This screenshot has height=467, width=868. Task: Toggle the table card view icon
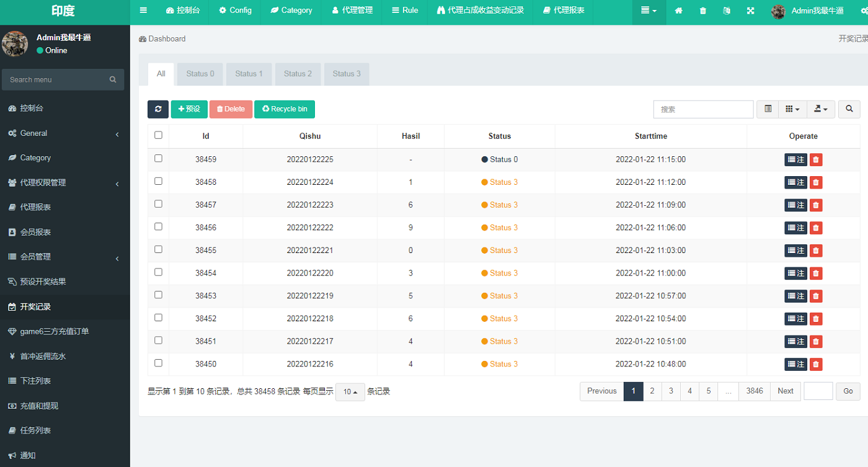pyautogui.click(x=768, y=109)
